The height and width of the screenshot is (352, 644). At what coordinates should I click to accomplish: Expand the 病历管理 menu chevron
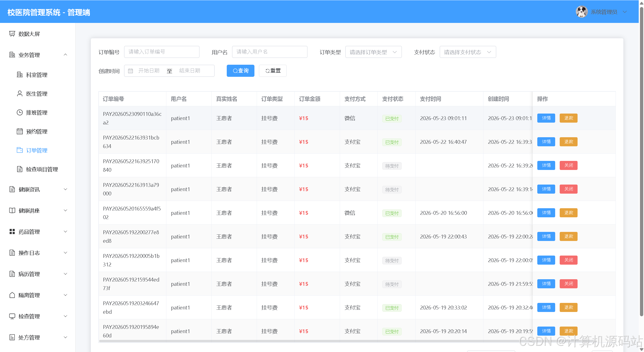[x=65, y=274]
